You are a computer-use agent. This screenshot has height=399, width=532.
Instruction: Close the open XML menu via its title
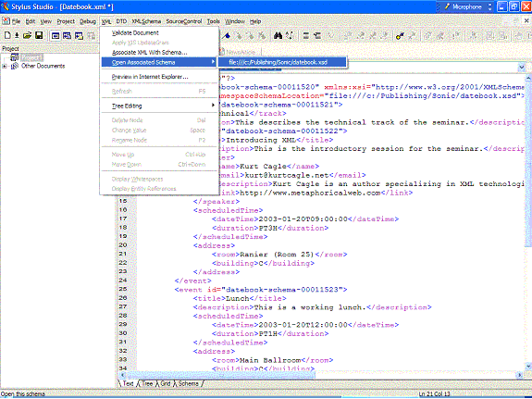(106, 21)
